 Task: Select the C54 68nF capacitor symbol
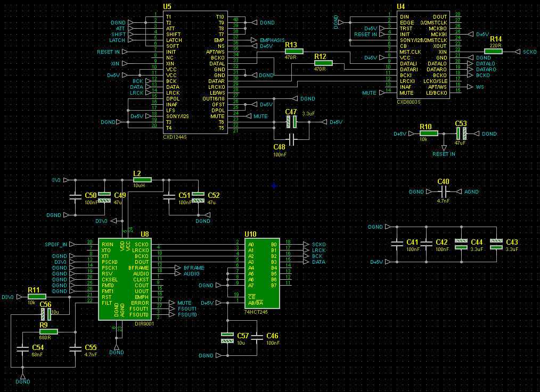click(x=23, y=349)
